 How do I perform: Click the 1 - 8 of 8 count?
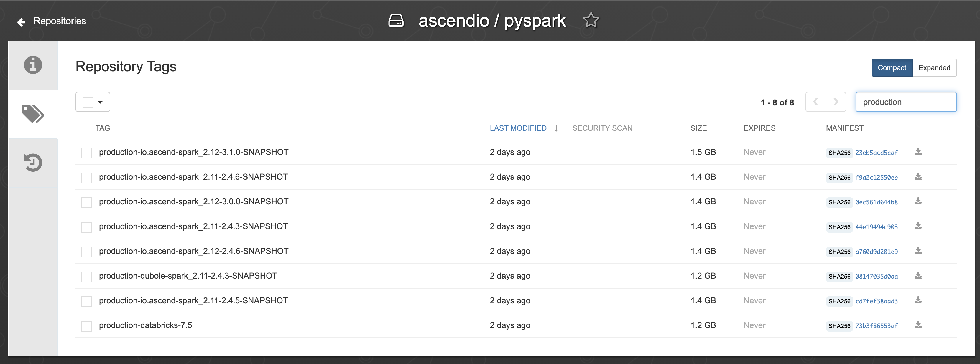coord(777,102)
